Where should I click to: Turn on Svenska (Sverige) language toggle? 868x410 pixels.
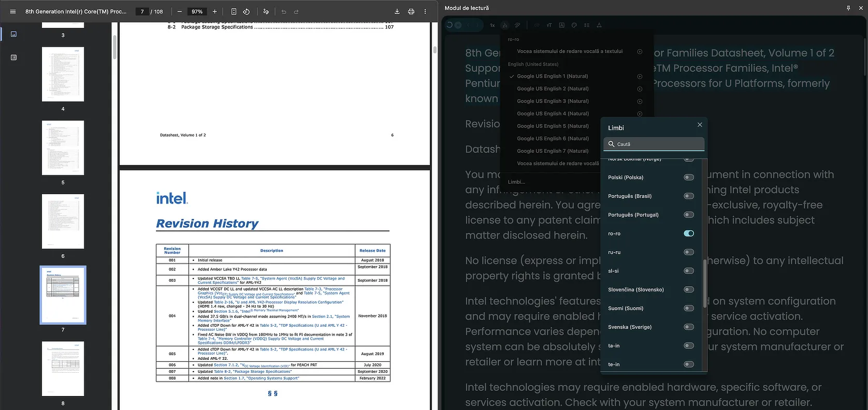[x=688, y=327]
